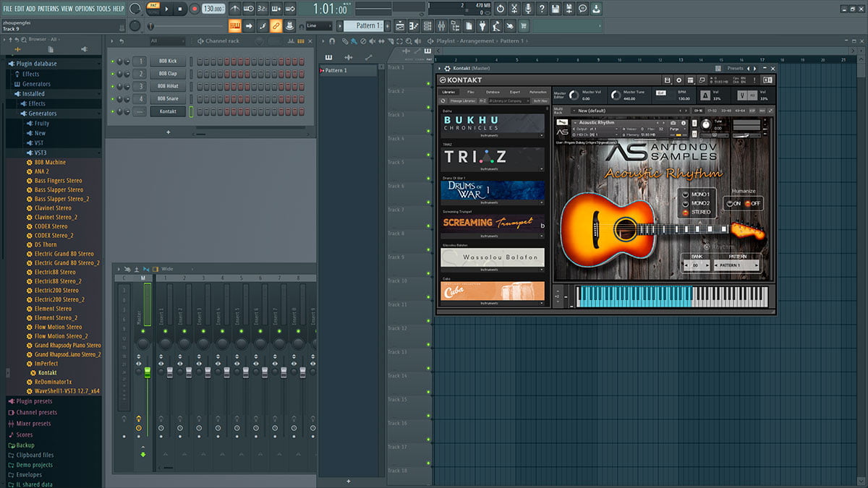Turn Humanize OFF
The image size is (868, 488).
747,204
